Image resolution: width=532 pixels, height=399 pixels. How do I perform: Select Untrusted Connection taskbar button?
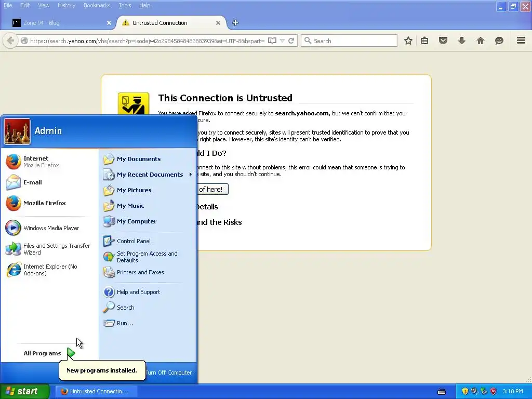point(96,391)
